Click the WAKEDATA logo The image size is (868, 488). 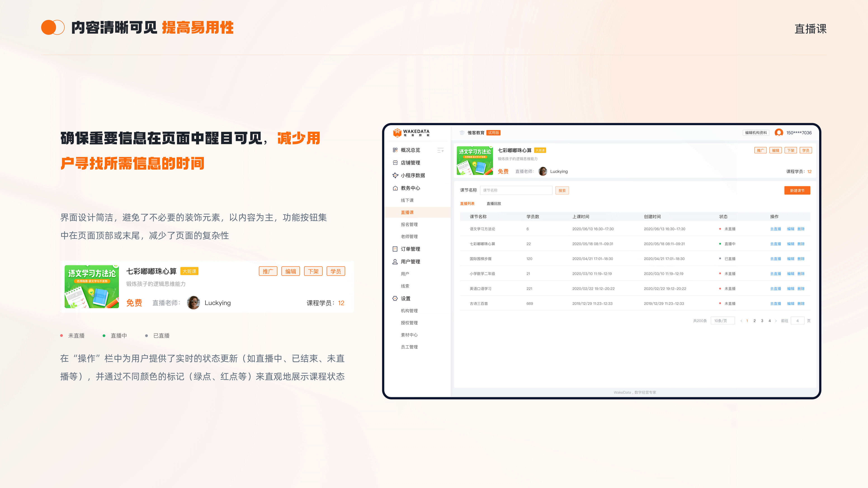click(411, 133)
